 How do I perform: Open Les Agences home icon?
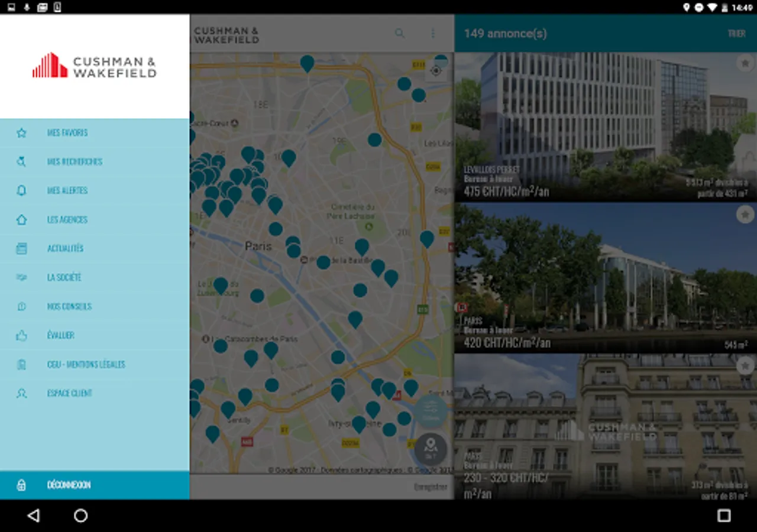(21, 219)
